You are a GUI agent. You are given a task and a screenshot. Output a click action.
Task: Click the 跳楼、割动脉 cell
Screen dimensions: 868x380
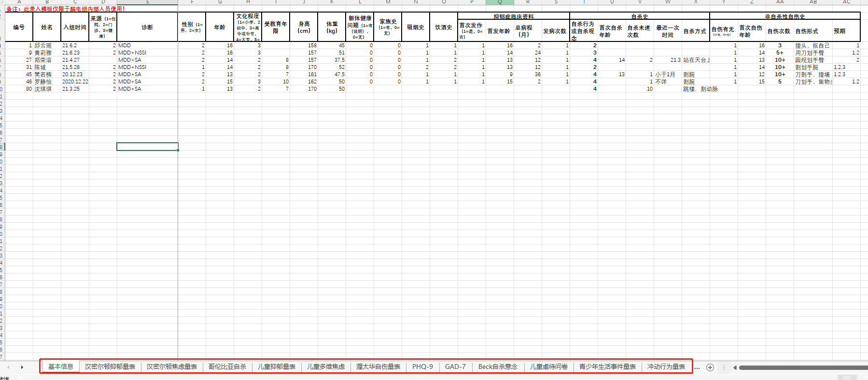pos(700,89)
